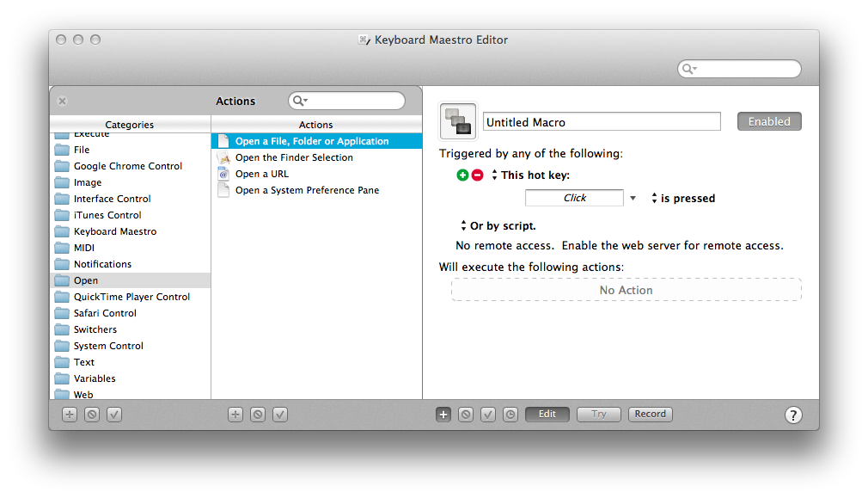The height and width of the screenshot is (498, 868).
Task: Select Open a File, Folder or Application
Action: tap(316, 141)
